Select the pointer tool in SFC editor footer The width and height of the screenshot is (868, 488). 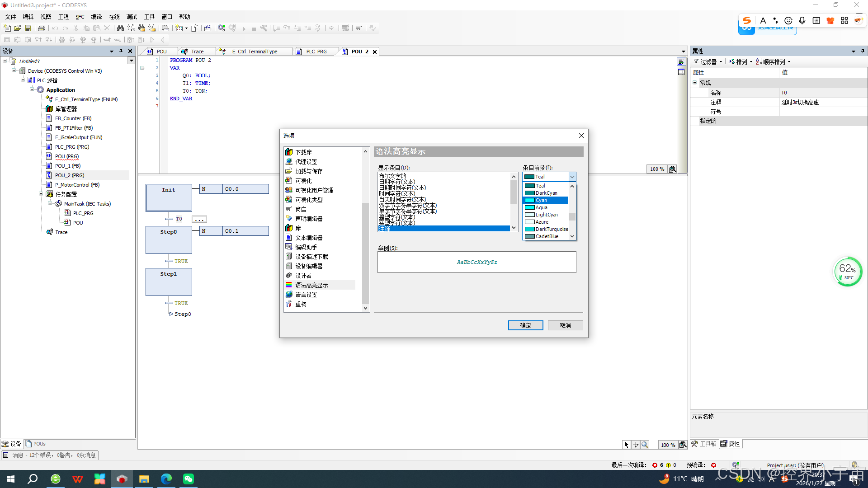(x=626, y=445)
